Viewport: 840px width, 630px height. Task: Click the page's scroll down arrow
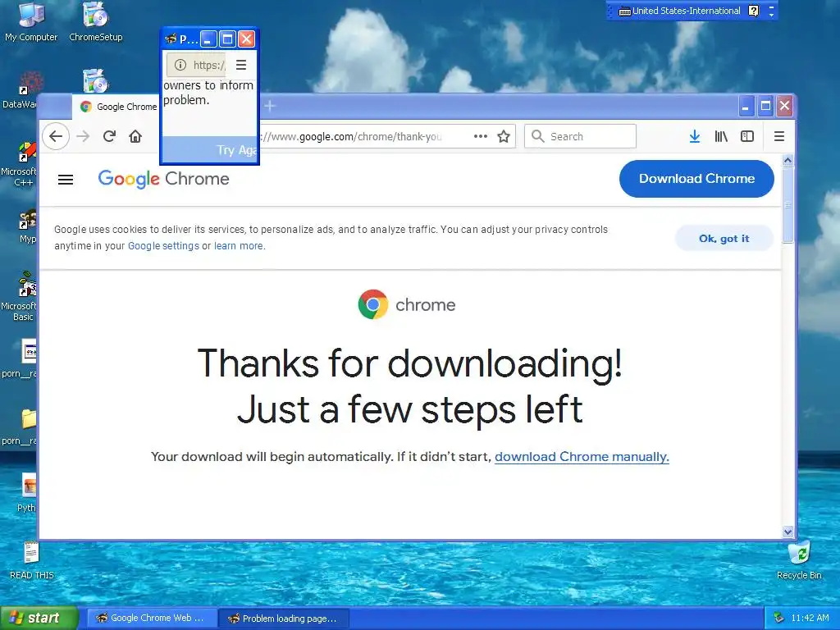787,532
